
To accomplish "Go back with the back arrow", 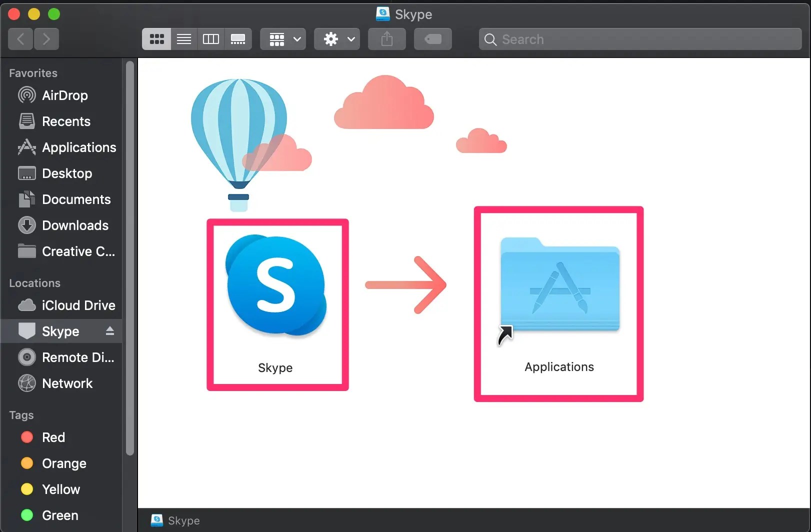I will click(x=20, y=39).
